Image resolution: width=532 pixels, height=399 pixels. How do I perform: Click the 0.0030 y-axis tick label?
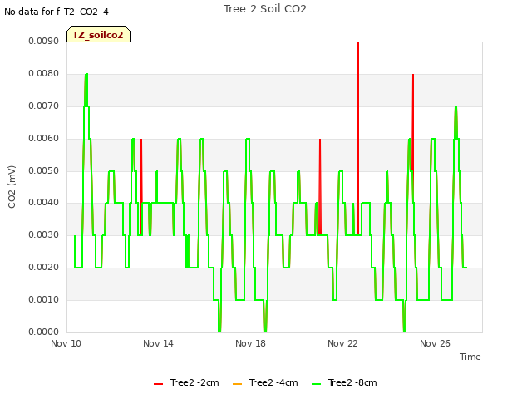43,234
